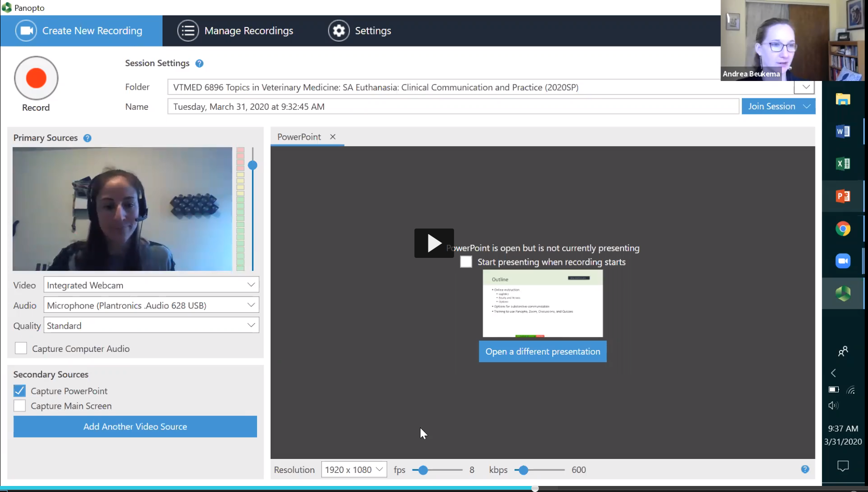This screenshot has height=492, width=868.
Task: Tick Start presenting when recording starts
Action: (466, 262)
